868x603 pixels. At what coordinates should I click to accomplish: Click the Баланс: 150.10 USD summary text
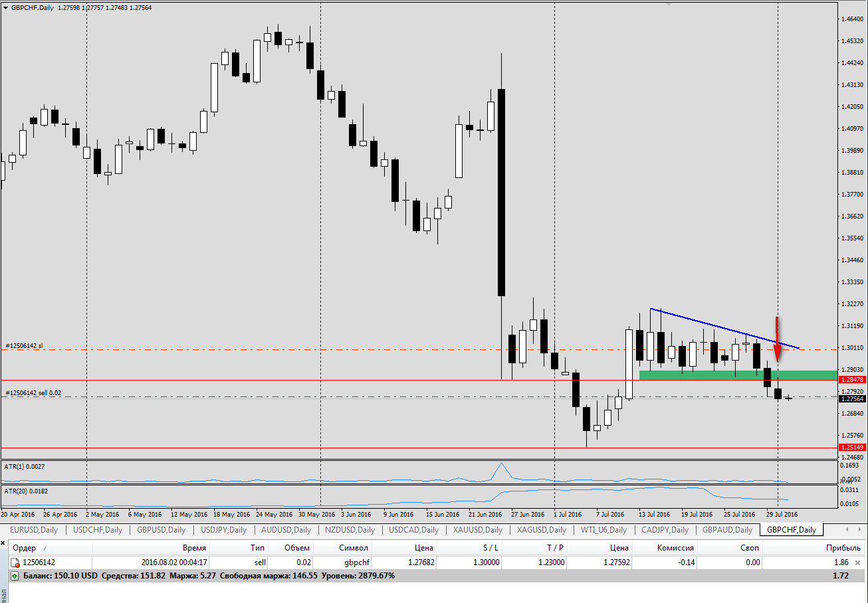60,576
